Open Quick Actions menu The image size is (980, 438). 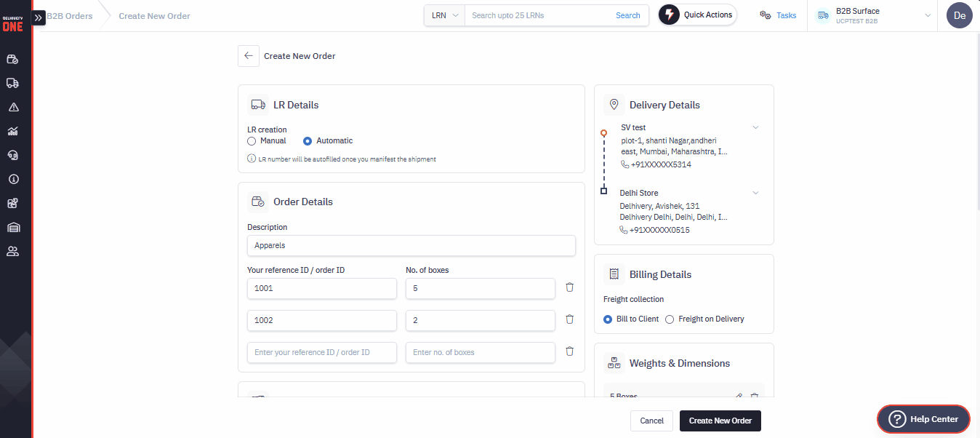(x=698, y=15)
